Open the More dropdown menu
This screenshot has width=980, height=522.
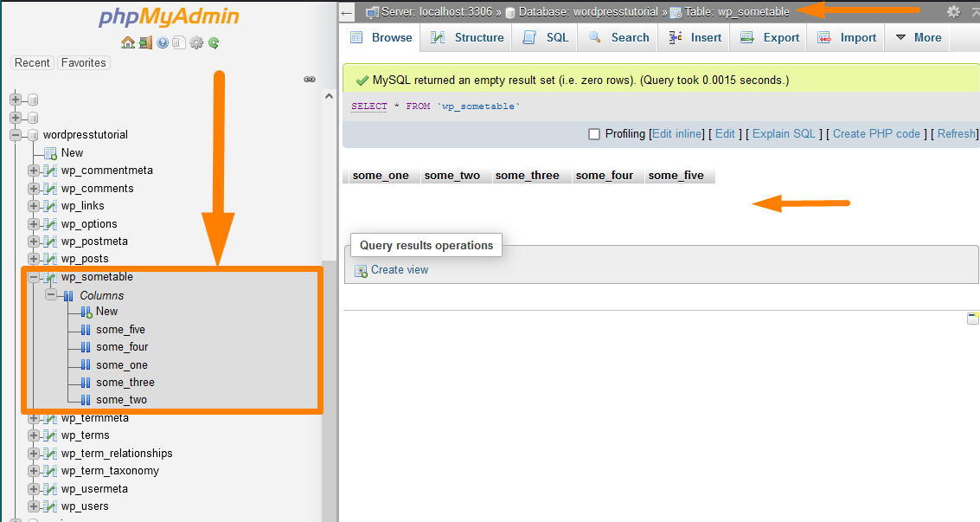918,37
